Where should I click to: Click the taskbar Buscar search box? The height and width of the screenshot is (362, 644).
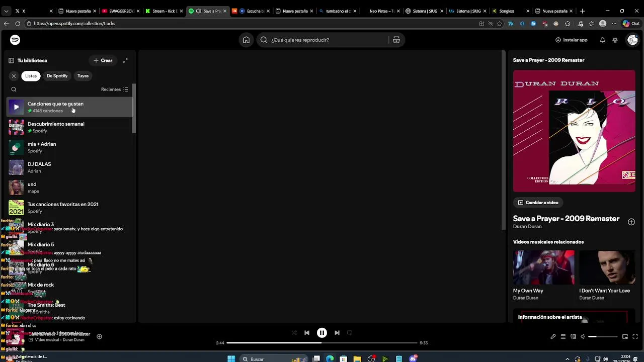coord(274,359)
